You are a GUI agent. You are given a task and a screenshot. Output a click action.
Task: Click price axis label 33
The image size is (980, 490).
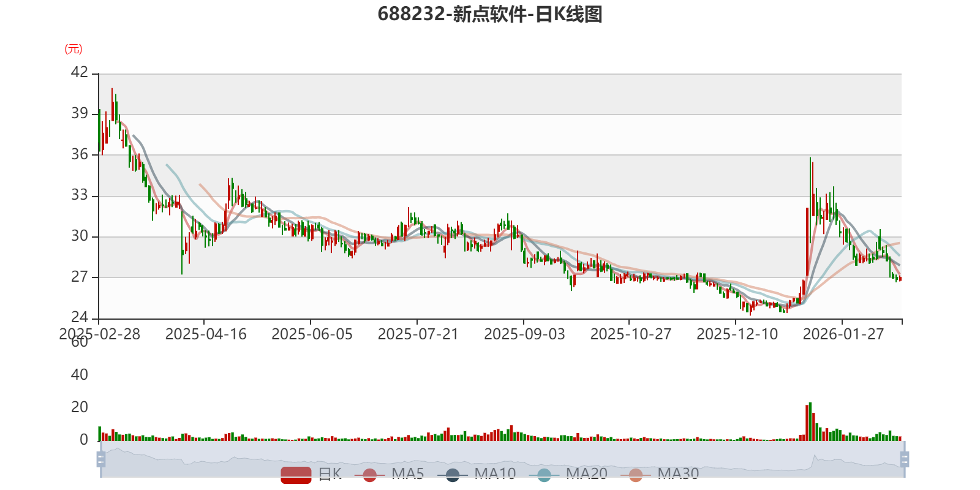pyautogui.click(x=80, y=195)
